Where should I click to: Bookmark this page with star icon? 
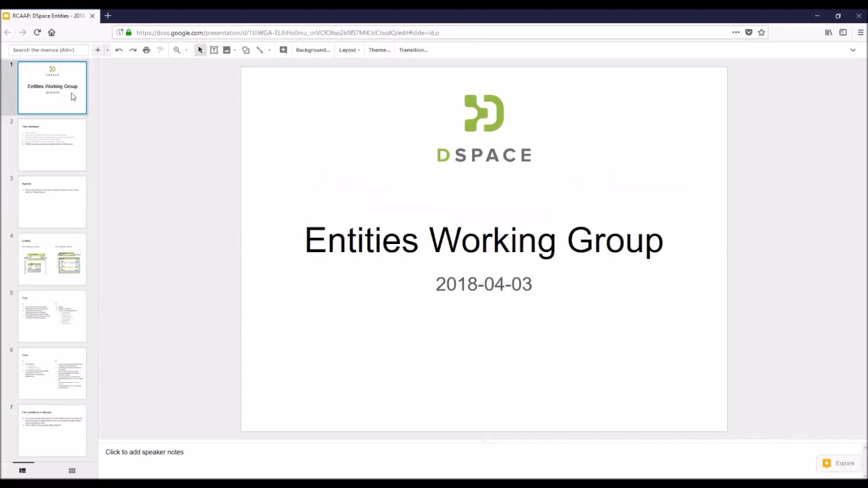click(762, 33)
